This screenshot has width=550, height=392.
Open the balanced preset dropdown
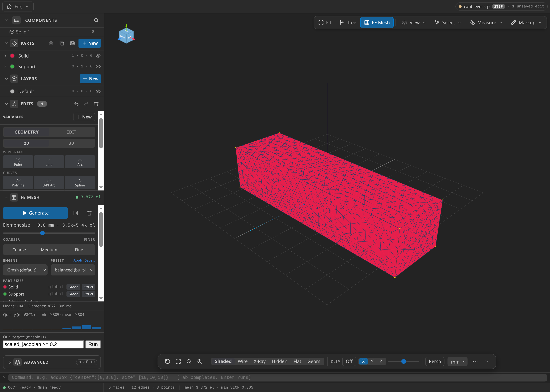click(x=73, y=270)
